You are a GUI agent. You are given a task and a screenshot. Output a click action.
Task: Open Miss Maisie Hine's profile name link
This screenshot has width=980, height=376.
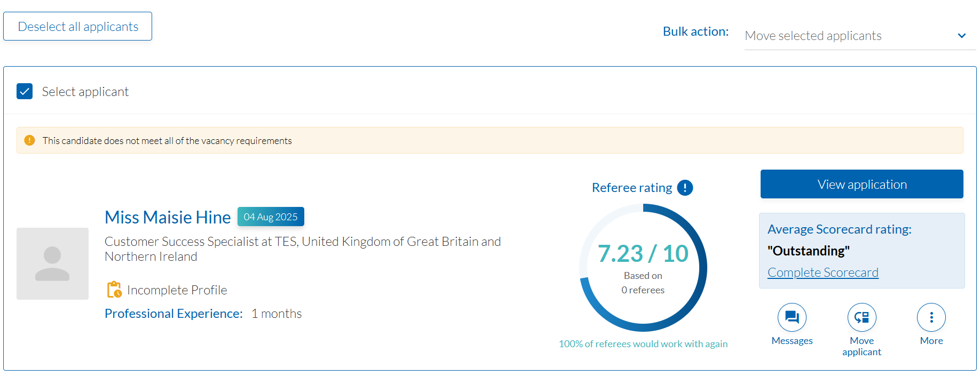click(x=168, y=217)
